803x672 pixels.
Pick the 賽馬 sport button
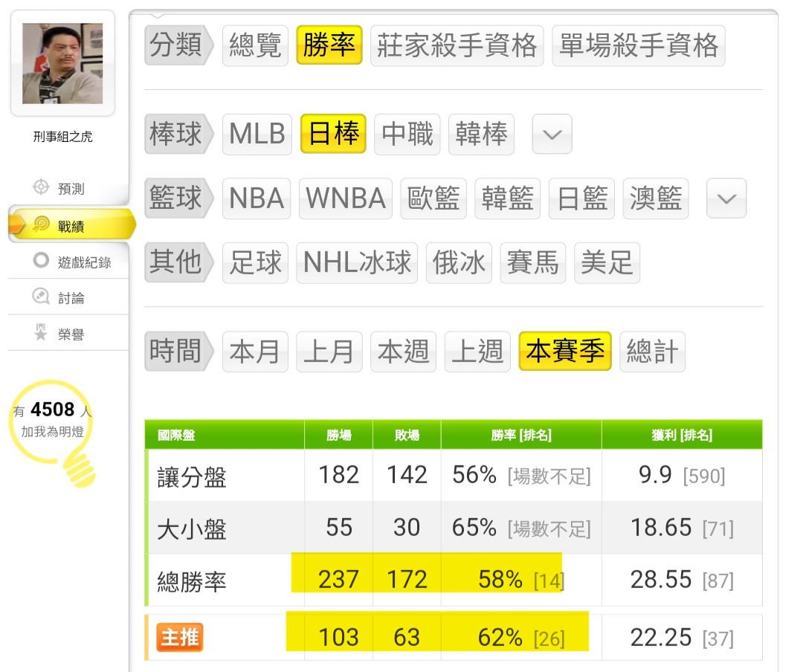coord(533,262)
